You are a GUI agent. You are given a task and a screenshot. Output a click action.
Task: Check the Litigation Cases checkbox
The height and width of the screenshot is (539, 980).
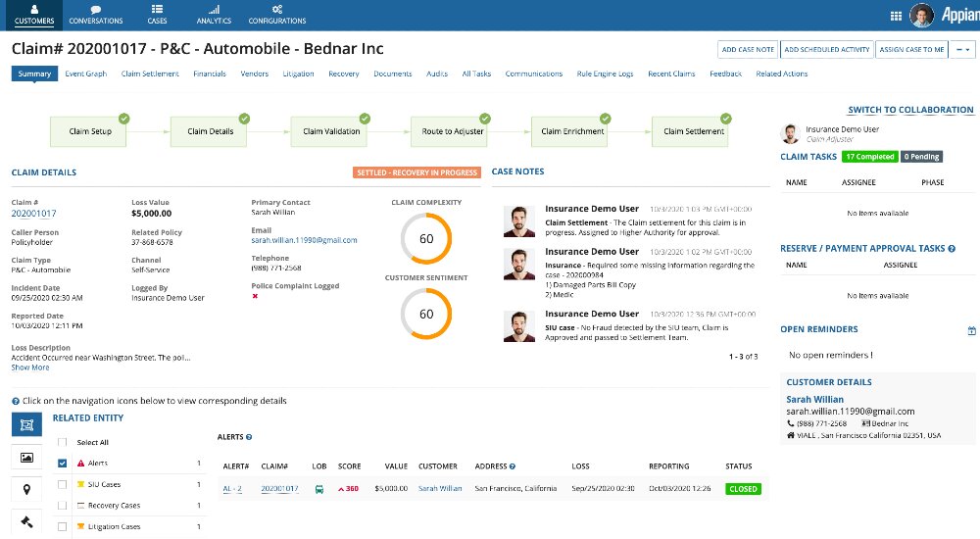click(62, 526)
